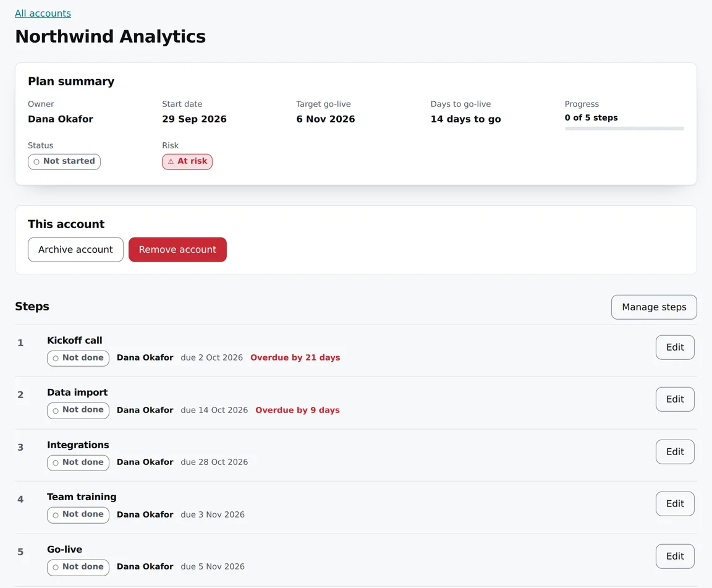Image resolution: width=712 pixels, height=588 pixels.
Task: Click the Integrations step title
Action: tap(78, 445)
